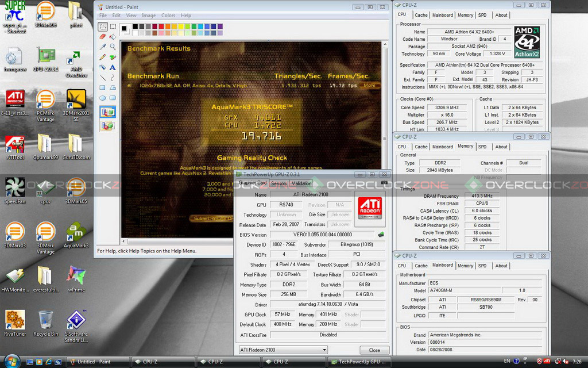Click the DRAM Frequency value 413.3 MHz

[x=482, y=196]
